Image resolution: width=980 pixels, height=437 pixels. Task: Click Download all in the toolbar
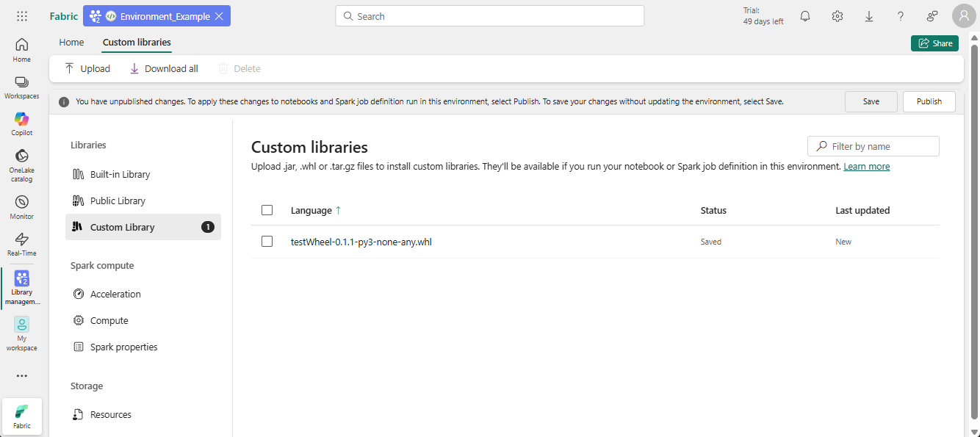[164, 68]
